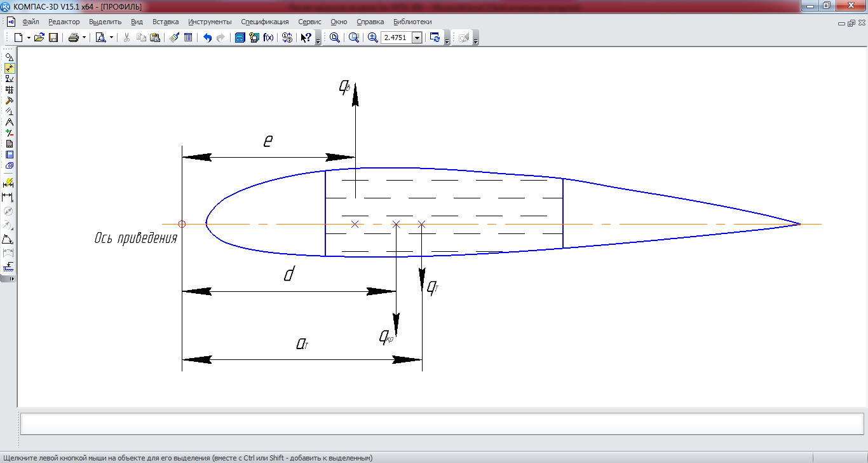This screenshot has width=868, height=463.
Task: Click the Undo arrow in the toolbar
Action: (207, 38)
